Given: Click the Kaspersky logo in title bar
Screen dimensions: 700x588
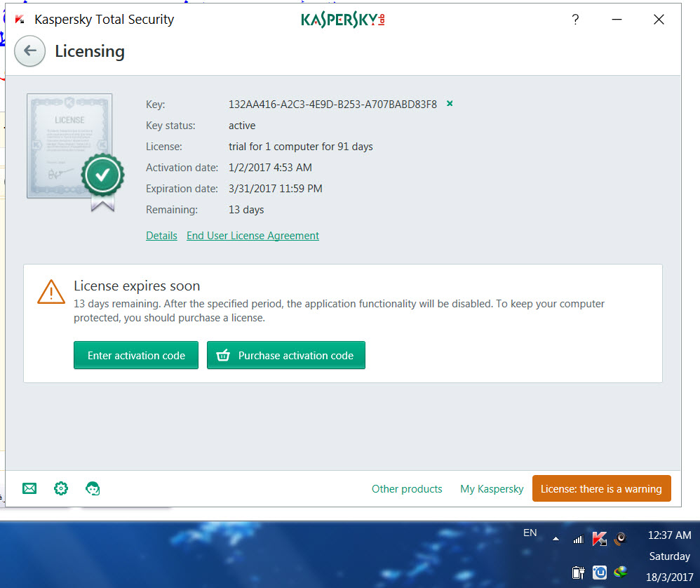Looking at the screenshot, I should click(20, 19).
